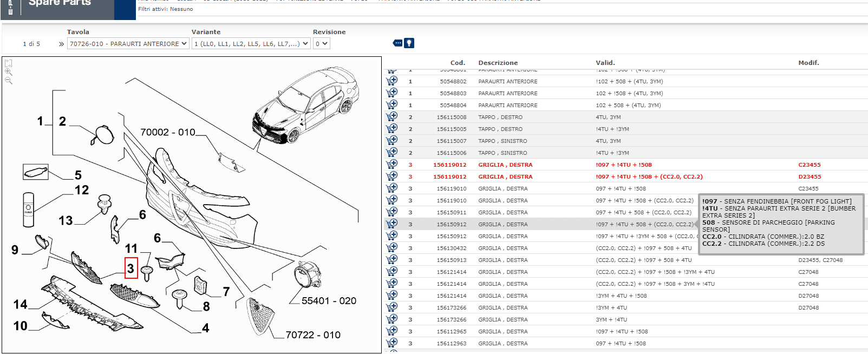The height and width of the screenshot is (354, 868).
Task: Select callout number 5 in diagram
Action: pyautogui.click(x=78, y=175)
